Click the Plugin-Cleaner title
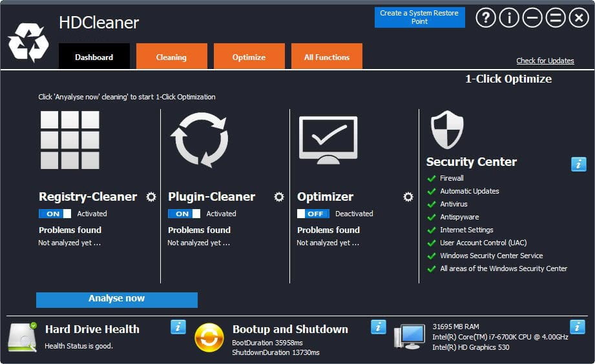This screenshot has height=364, width=595. [x=212, y=197]
